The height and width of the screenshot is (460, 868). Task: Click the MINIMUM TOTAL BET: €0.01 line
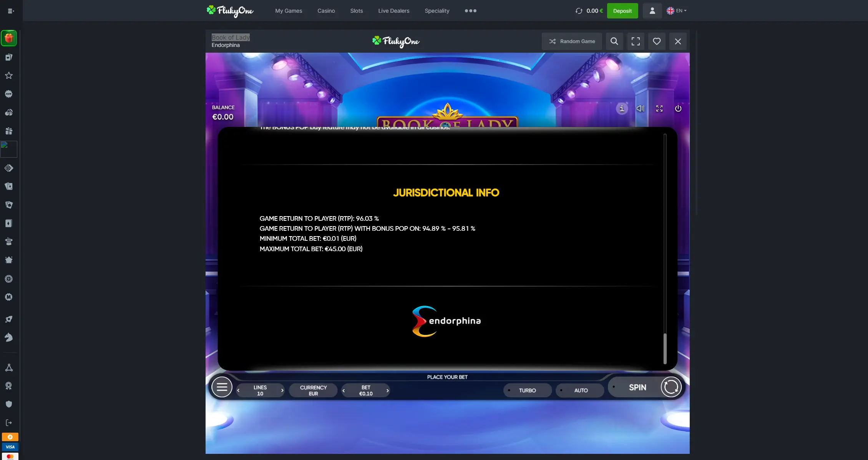[308, 238]
